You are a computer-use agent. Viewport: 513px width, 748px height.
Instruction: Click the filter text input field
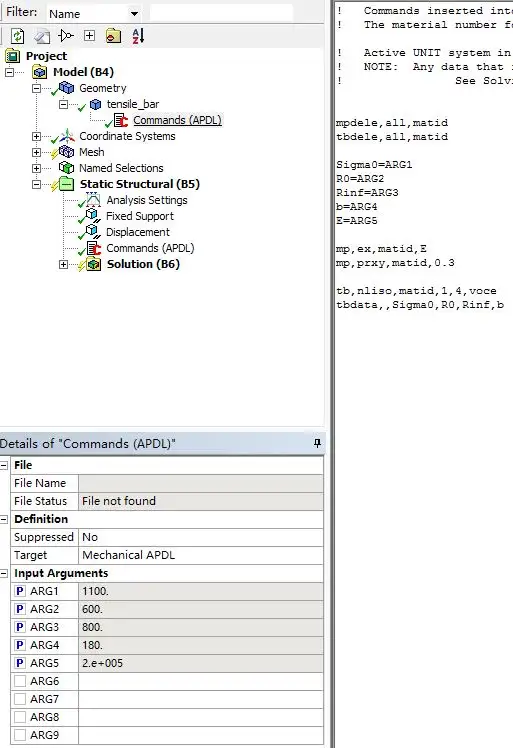click(x=221, y=13)
